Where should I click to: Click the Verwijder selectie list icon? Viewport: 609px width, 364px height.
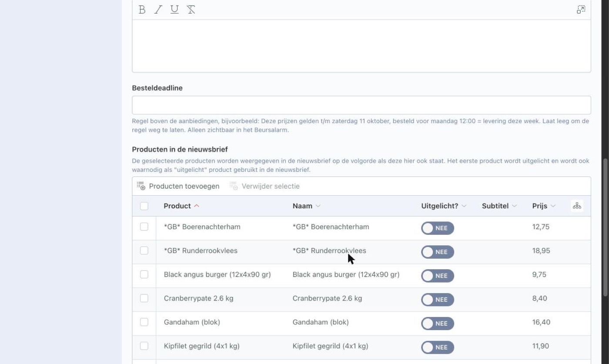[x=234, y=186]
